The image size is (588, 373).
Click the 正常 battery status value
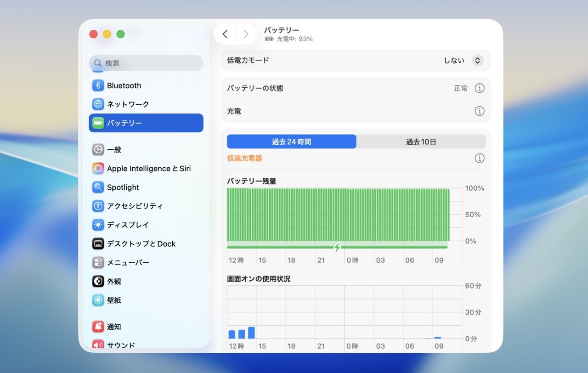click(x=461, y=88)
